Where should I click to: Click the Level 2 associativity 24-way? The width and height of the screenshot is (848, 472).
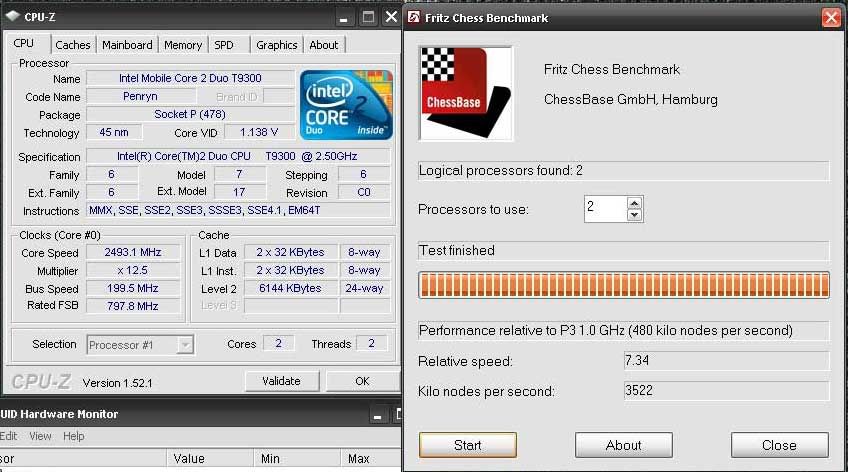pyautogui.click(x=365, y=288)
